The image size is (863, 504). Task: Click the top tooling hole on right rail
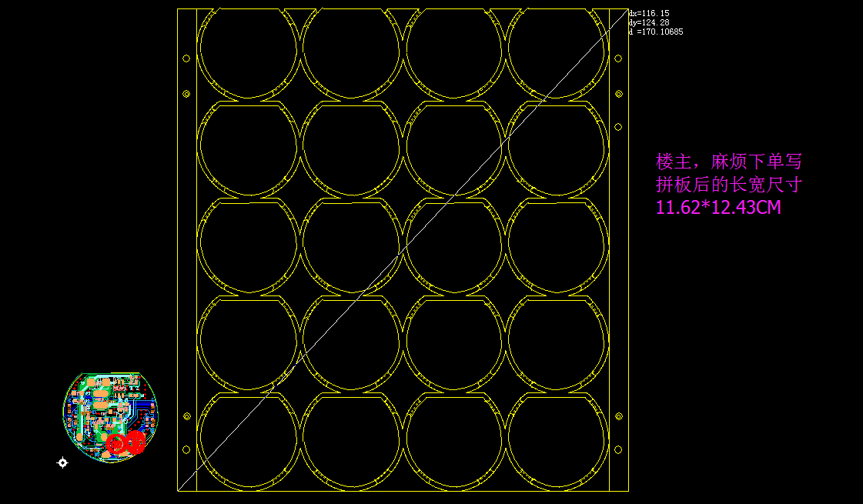tap(618, 58)
